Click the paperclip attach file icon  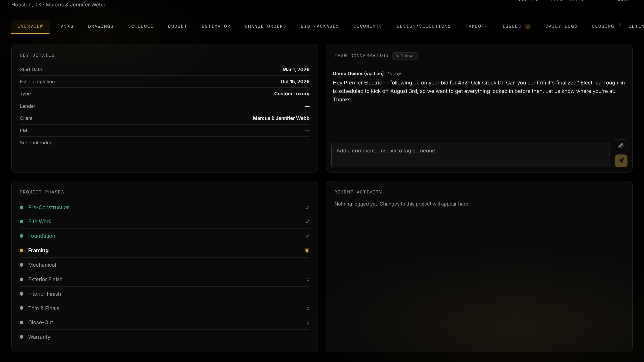pyautogui.click(x=621, y=146)
